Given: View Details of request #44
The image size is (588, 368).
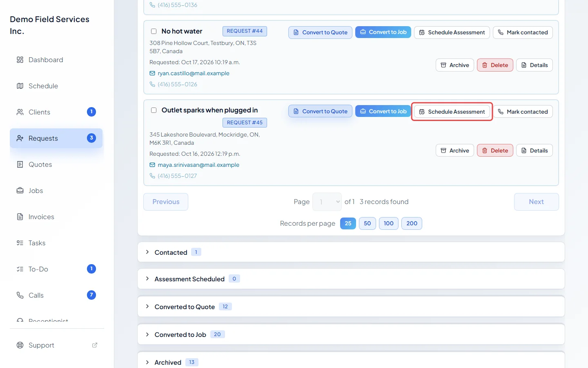Looking at the screenshot, I should point(535,65).
